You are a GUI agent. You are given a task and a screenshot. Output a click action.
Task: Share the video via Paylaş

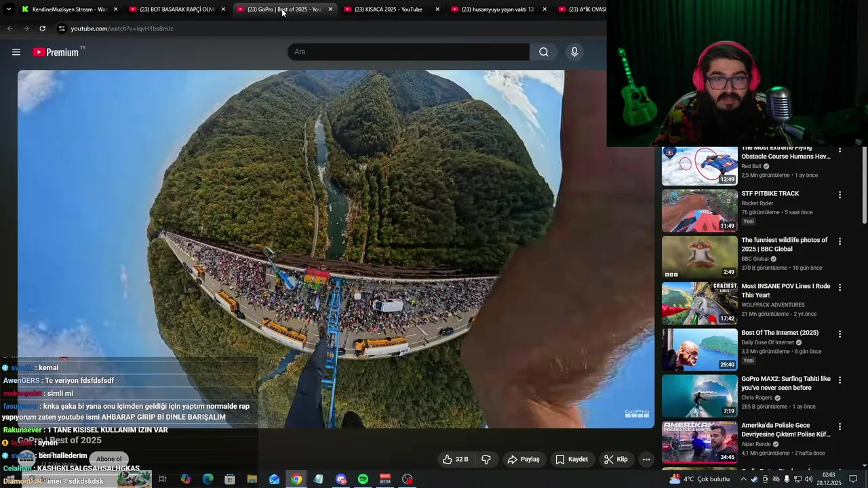(524, 460)
